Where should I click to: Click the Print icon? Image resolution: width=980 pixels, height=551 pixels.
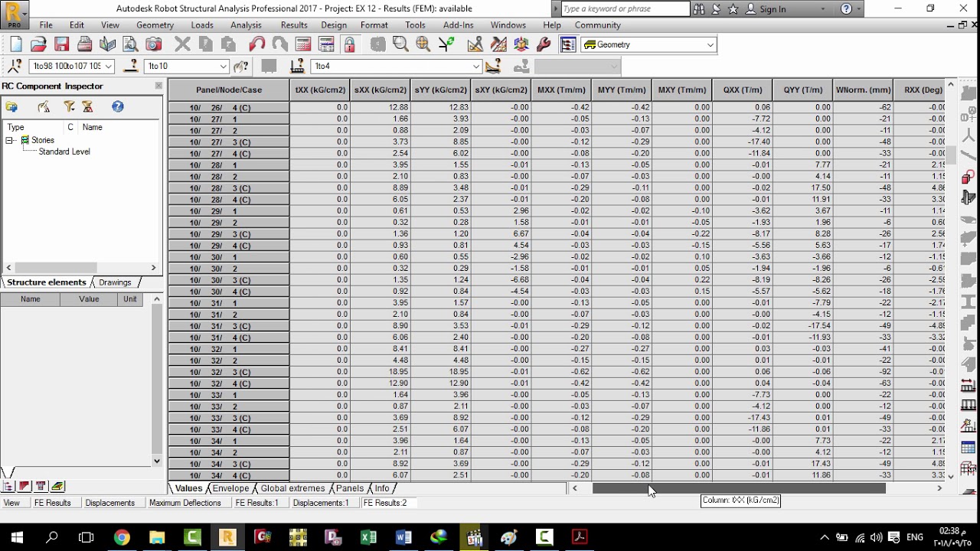(x=85, y=44)
